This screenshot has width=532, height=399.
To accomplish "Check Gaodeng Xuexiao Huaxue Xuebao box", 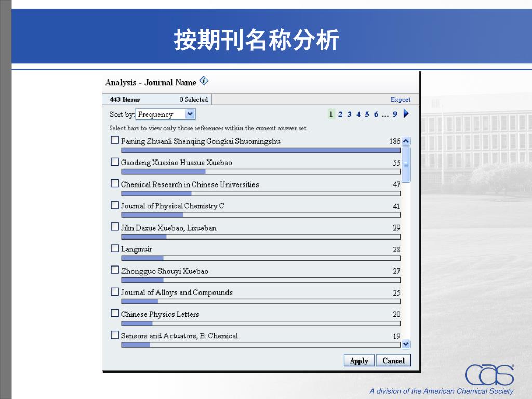I will [x=115, y=162].
